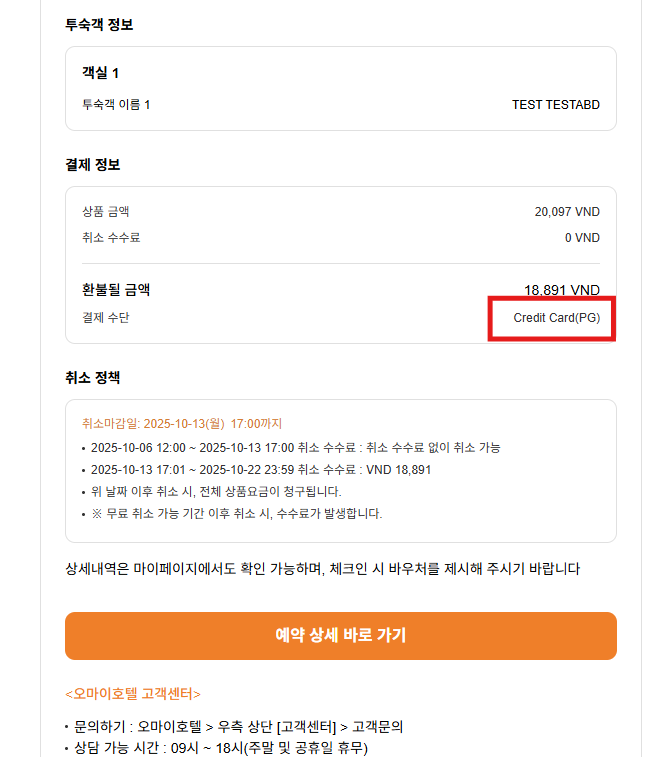Select the 문의하기 contact instructions line
The image size is (652, 757).
(x=239, y=727)
